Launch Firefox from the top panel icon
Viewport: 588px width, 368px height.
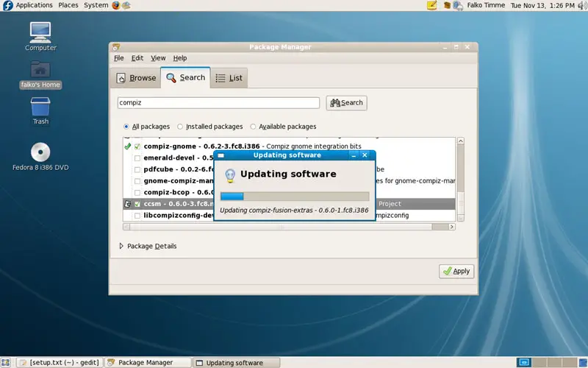coord(116,5)
